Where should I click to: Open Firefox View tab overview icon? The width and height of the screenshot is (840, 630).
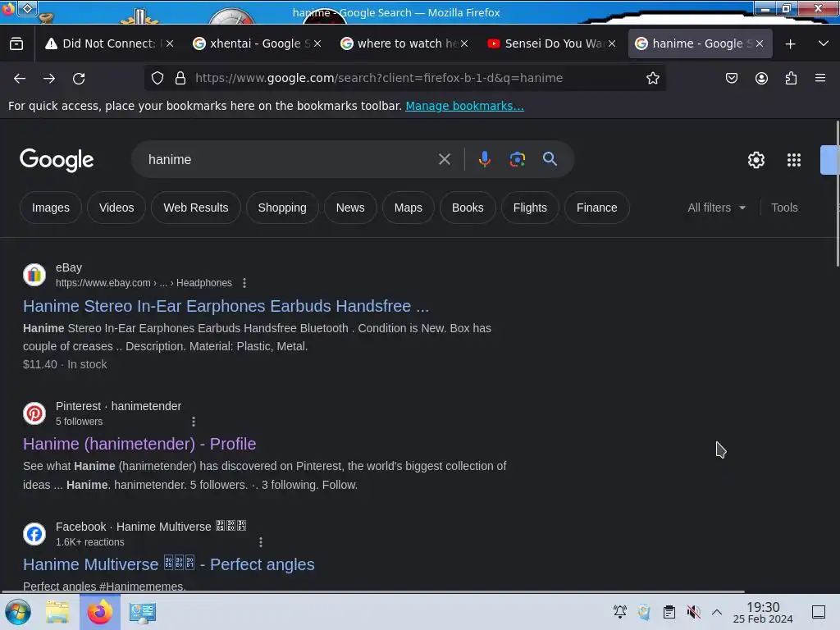[x=16, y=43]
